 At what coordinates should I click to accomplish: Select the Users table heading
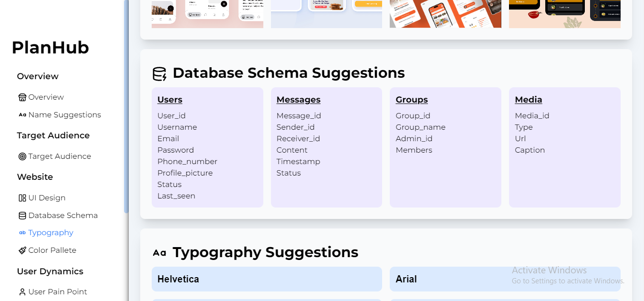point(170,100)
